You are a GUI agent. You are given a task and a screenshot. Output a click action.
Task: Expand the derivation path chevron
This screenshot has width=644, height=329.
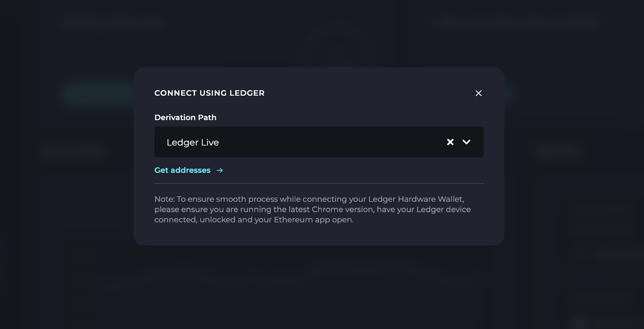(466, 142)
